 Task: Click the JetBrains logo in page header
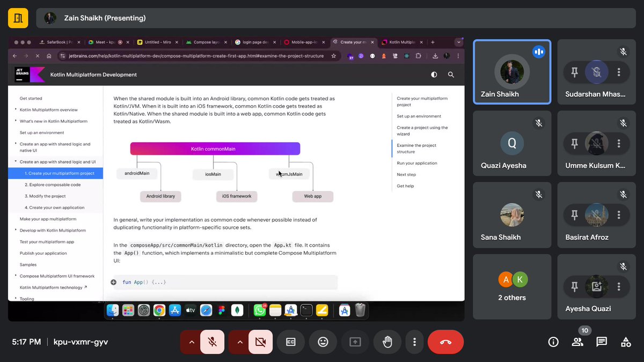coord(30,75)
